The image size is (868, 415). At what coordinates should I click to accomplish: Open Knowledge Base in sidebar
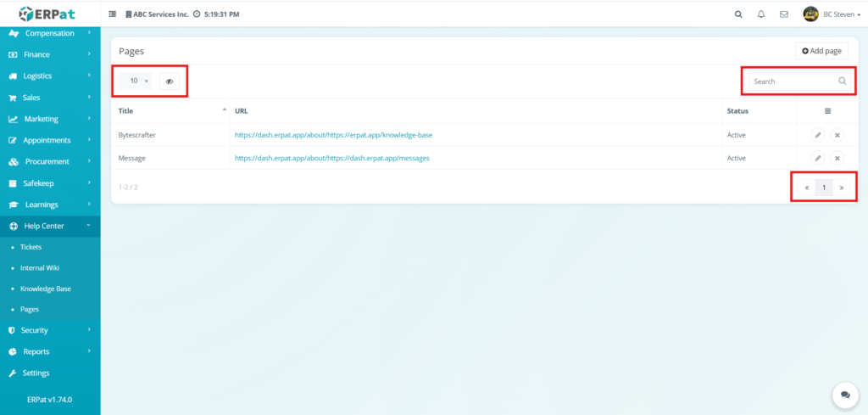point(46,289)
